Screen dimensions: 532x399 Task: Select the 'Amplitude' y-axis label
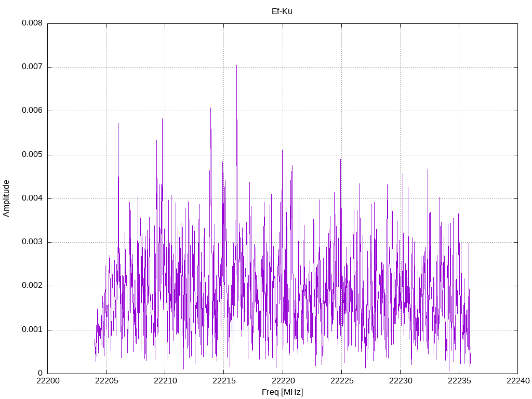point(6,198)
